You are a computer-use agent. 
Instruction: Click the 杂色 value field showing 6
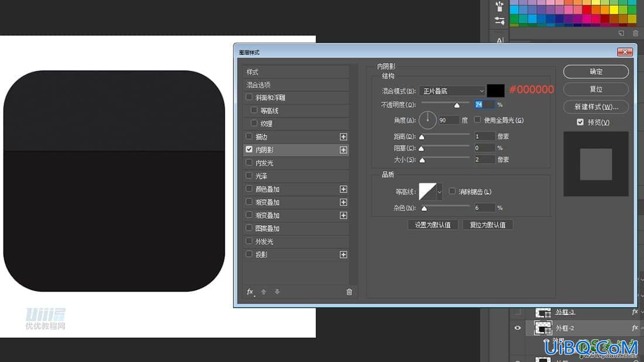tap(484, 208)
